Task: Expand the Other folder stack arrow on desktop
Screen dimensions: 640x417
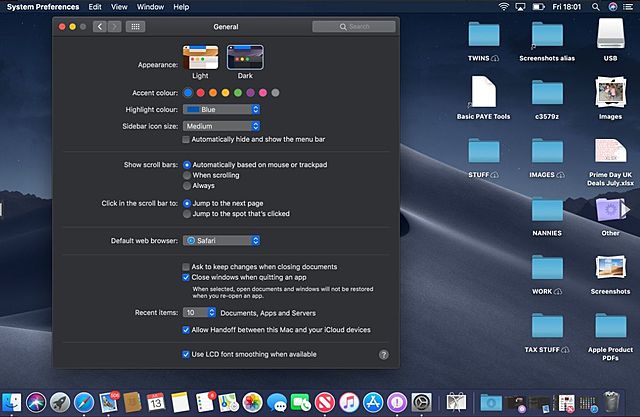Action: pyautogui.click(x=626, y=210)
